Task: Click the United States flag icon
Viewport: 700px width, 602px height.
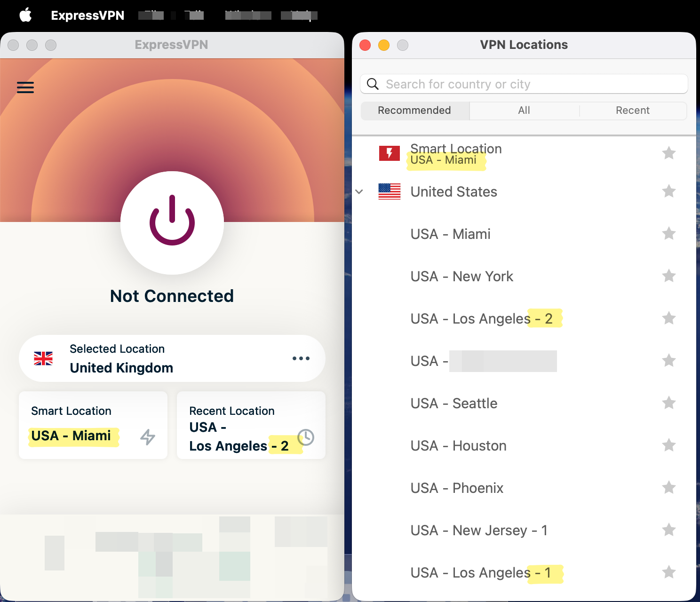Action: (x=390, y=191)
